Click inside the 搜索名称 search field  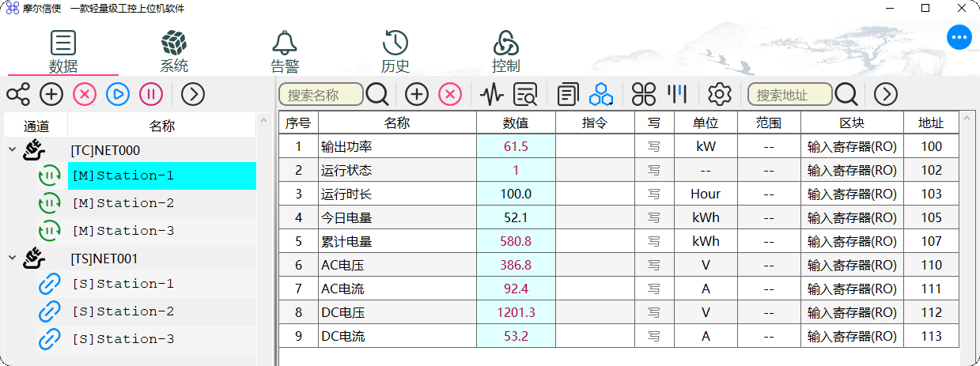(321, 95)
